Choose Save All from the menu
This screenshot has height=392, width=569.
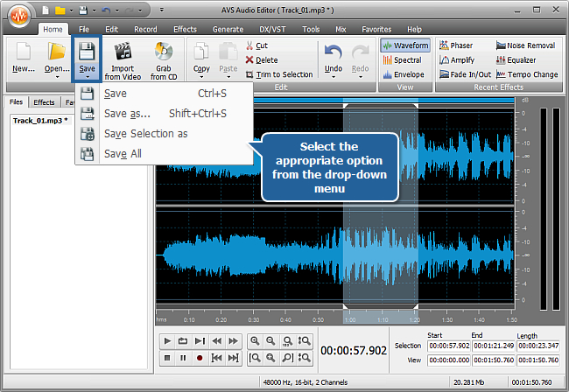point(164,154)
